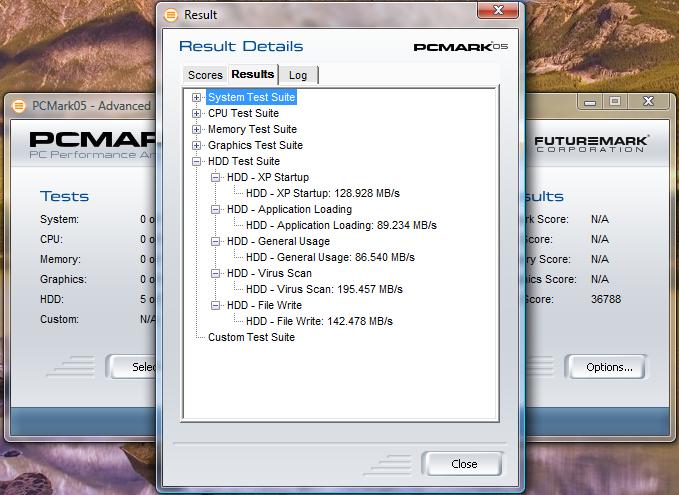This screenshot has width=679, height=495.
Task: Select Graphics Test Suite tree item
Action: coord(255,146)
